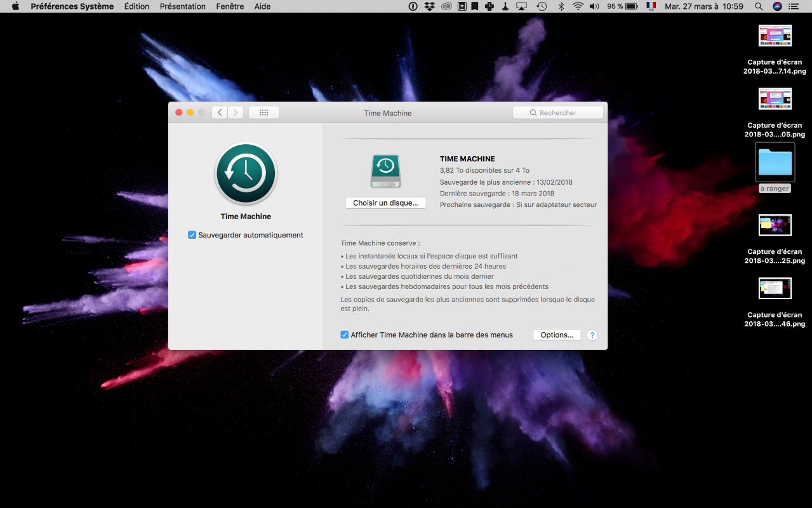Go forward with the right chevron button
Image resolution: width=812 pixels, height=508 pixels.
(x=236, y=112)
